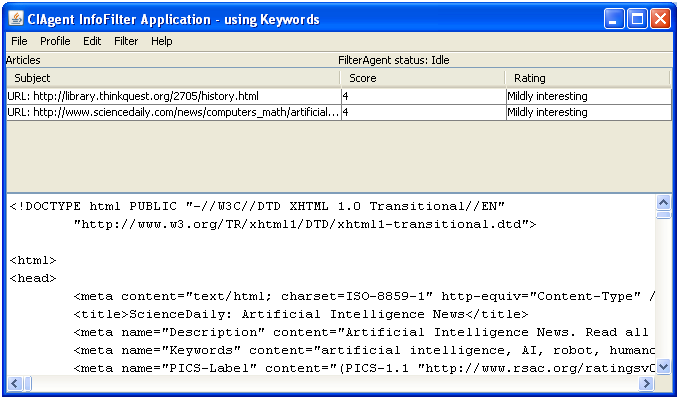Click the <html> tag line

[33, 260]
